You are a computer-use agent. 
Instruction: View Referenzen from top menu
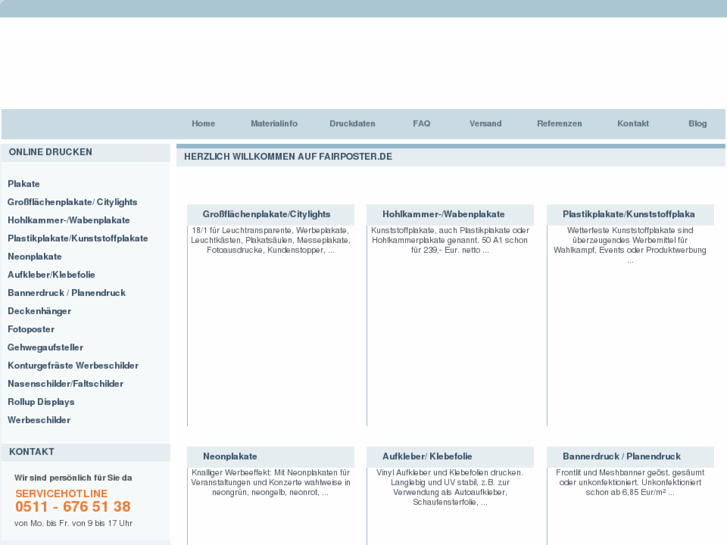pos(559,124)
